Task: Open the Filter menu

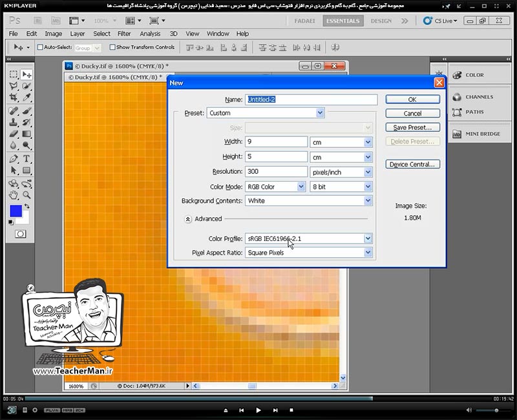Action: 124,34
